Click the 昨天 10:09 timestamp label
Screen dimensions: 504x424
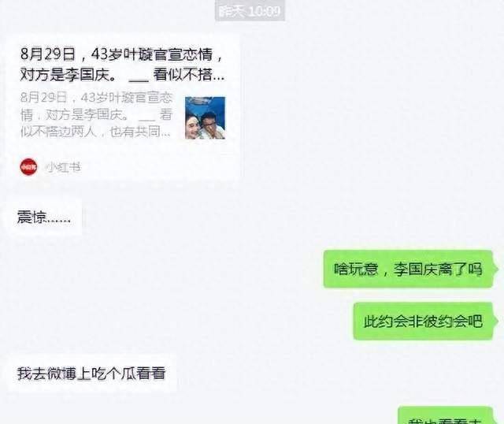click(x=250, y=11)
